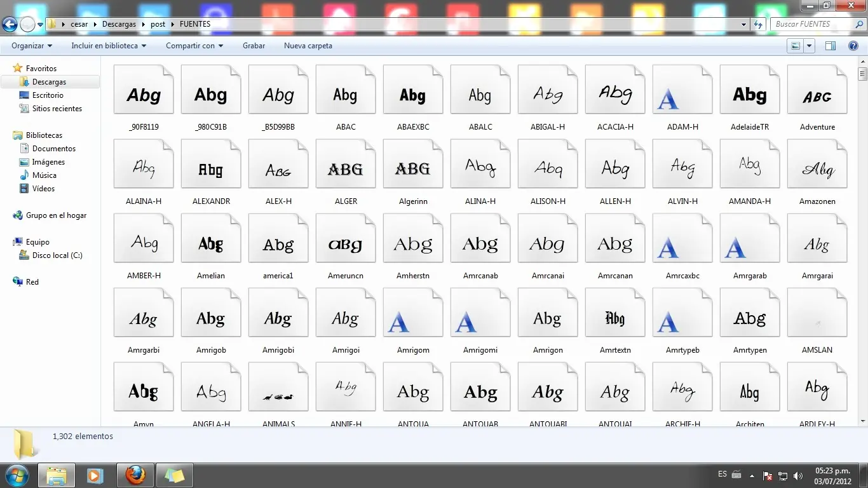
Task: Select Bibliotecas in the navigation pane
Action: (x=44, y=135)
